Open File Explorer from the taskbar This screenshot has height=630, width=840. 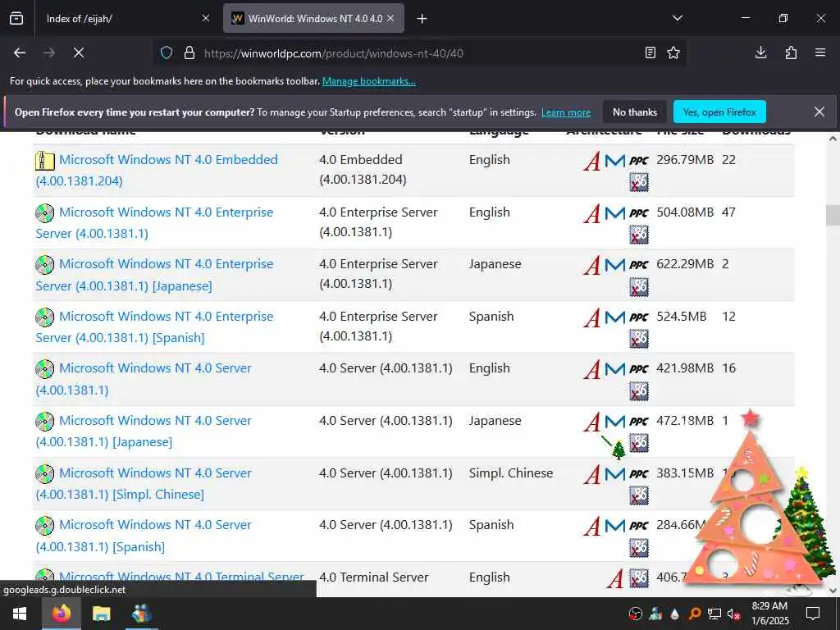click(x=101, y=614)
